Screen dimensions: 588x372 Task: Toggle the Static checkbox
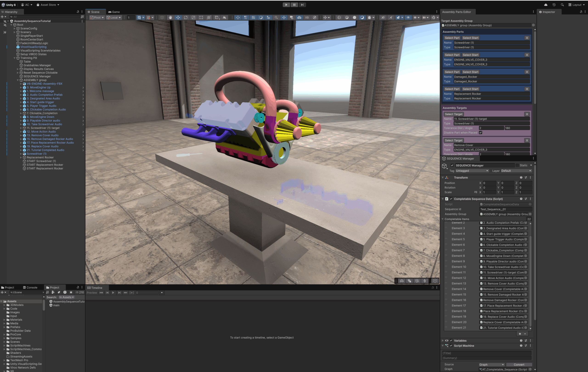tap(517, 165)
